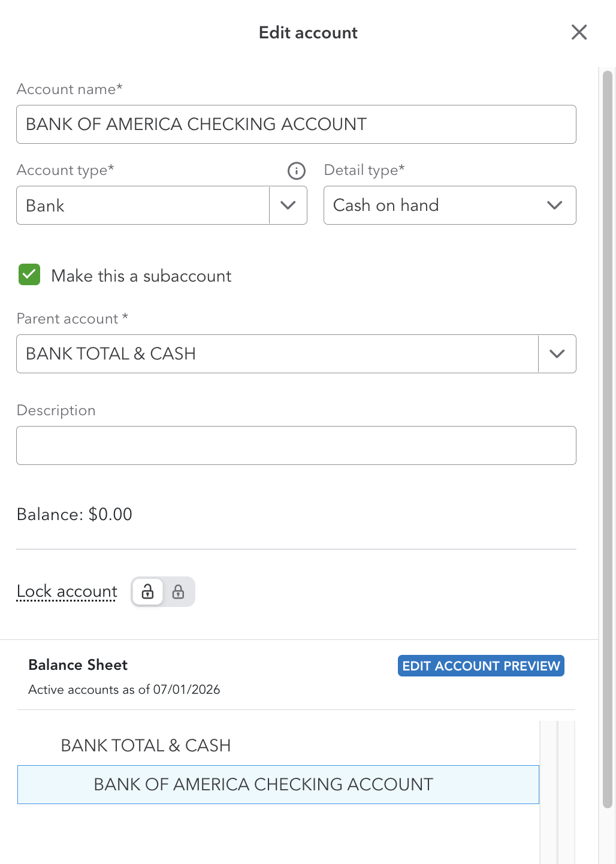Click the EDIT ACCOUNT PREVIEW badge

tap(481, 666)
